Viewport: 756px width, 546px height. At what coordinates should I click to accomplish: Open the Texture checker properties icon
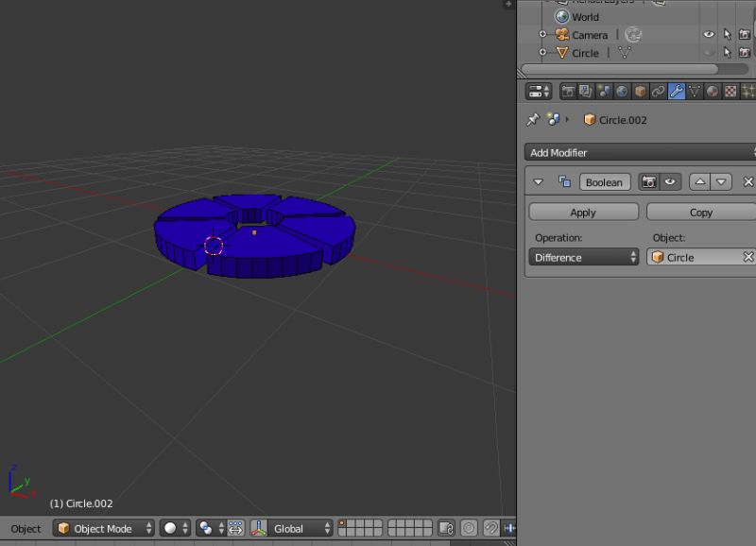pos(730,91)
